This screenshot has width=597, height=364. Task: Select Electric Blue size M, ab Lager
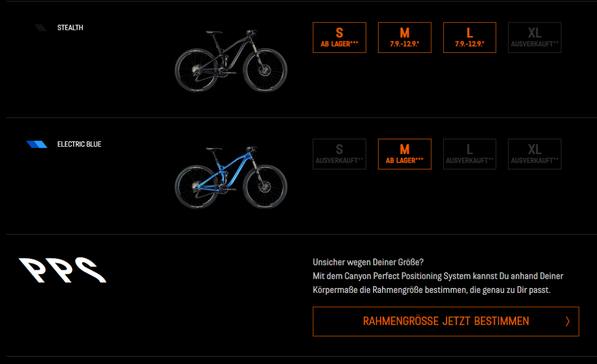click(404, 154)
